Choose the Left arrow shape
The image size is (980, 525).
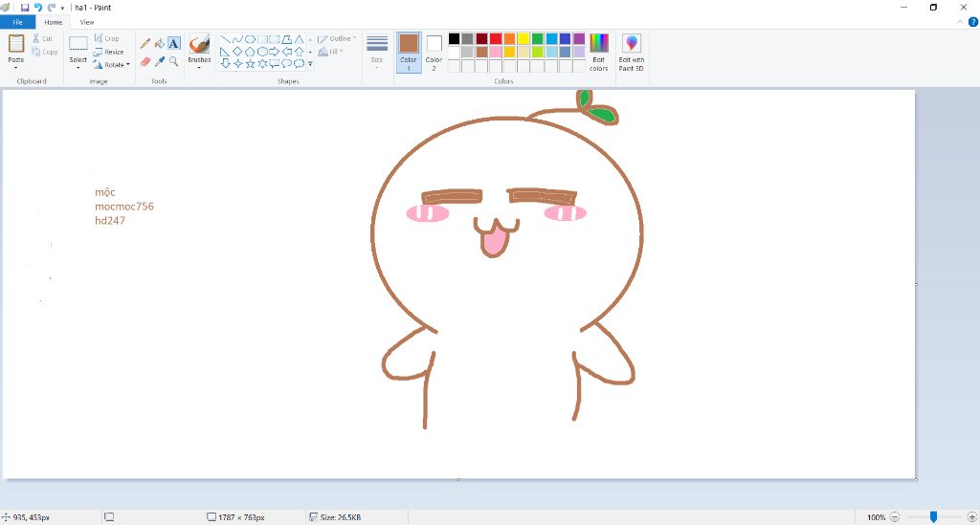point(287,52)
